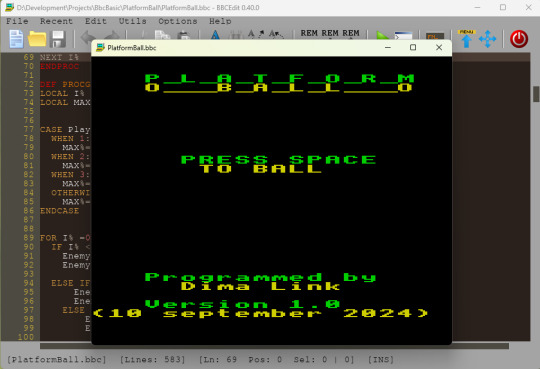This screenshot has width=540, height=369.
Task: Click the editor's vertical scrollbar thumb
Action: click(536, 94)
